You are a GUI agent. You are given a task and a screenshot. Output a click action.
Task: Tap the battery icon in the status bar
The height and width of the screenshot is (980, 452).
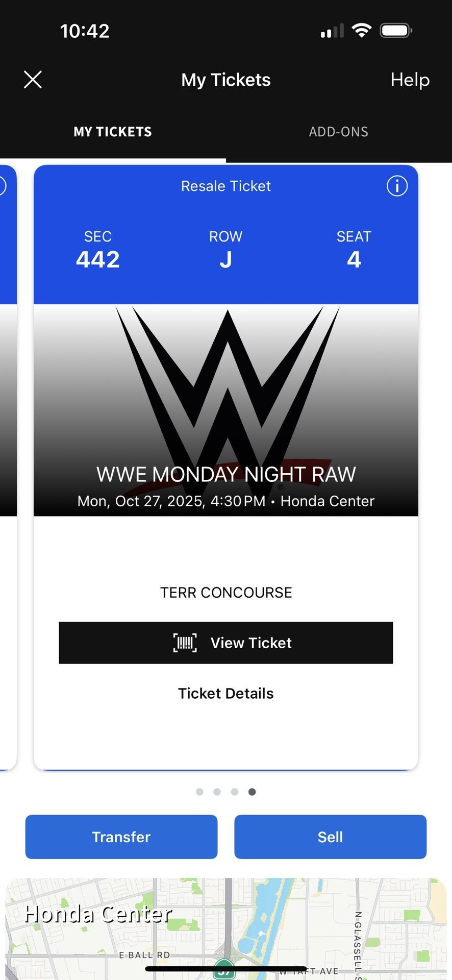(396, 30)
